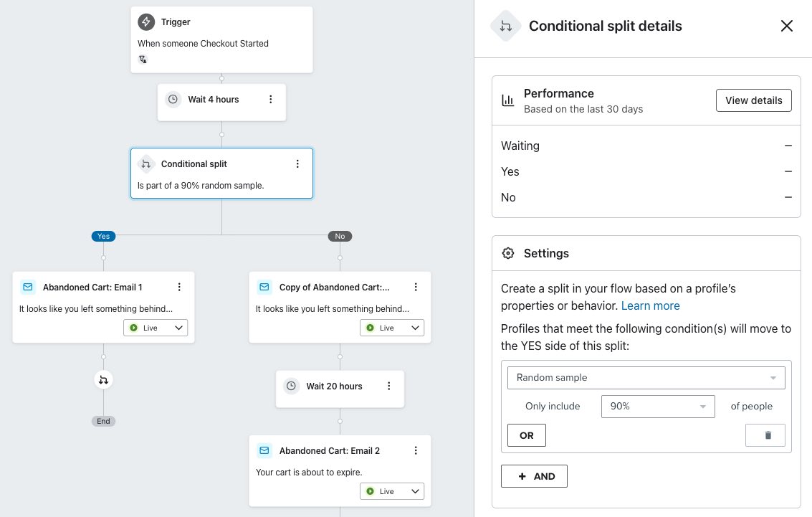Open options for Abandoned Cart: Email 2
812x517 pixels.
click(x=416, y=451)
